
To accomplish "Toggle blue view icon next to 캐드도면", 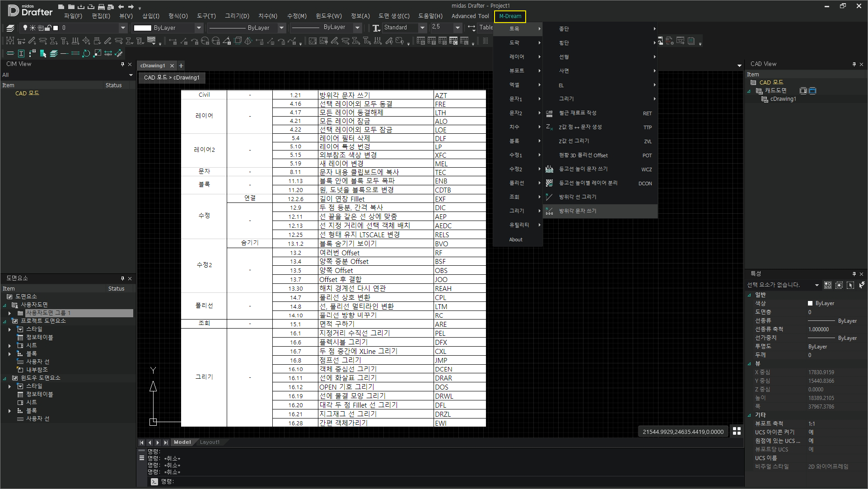I will (812, 91).
